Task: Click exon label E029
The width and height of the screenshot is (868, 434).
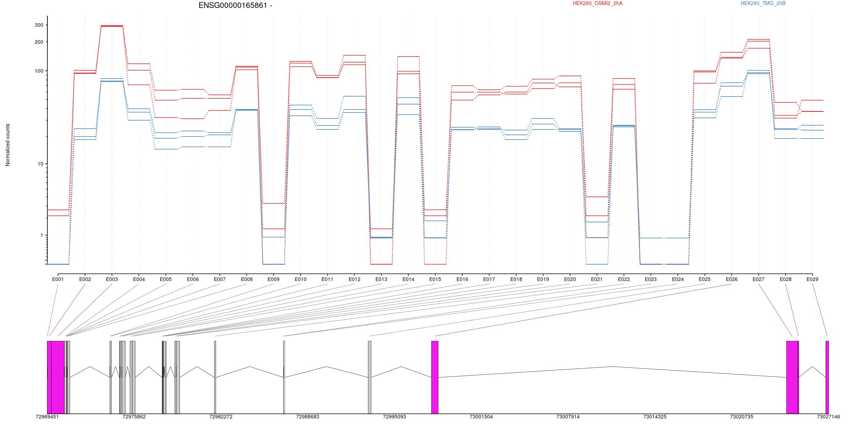Action: [x=812, y=279]
